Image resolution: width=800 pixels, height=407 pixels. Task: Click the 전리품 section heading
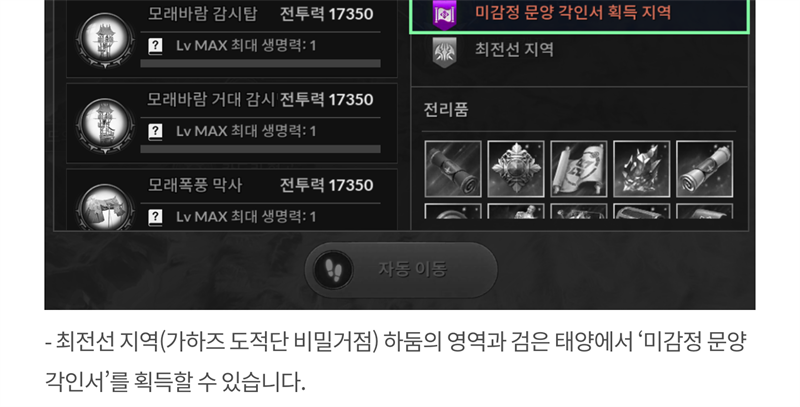[x=446, y=110]
